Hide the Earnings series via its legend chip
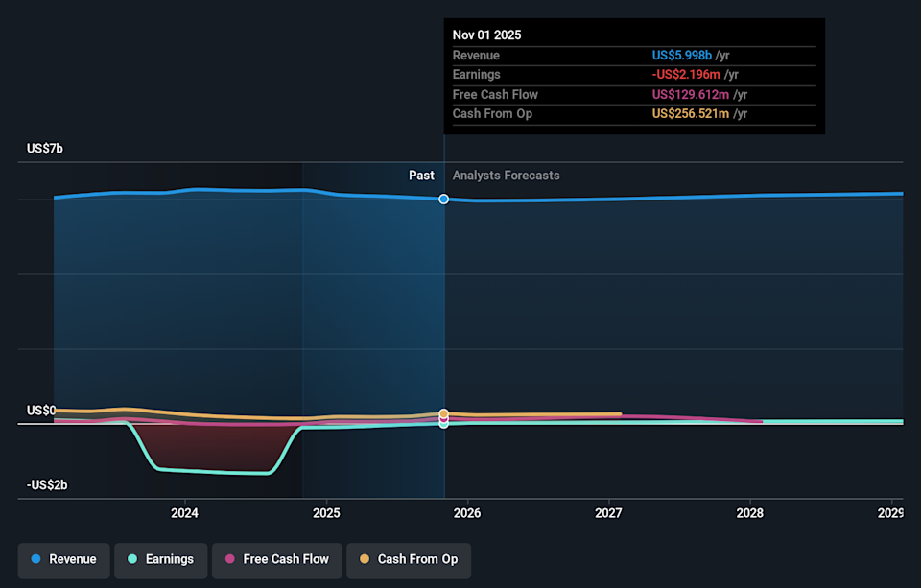 [160, 559]
